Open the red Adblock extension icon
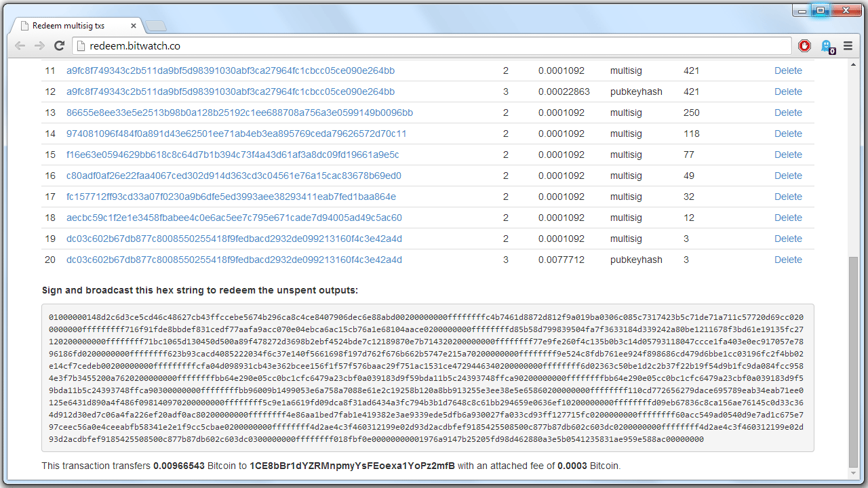The height and width of the screenshot is (488, 868). 804,46
